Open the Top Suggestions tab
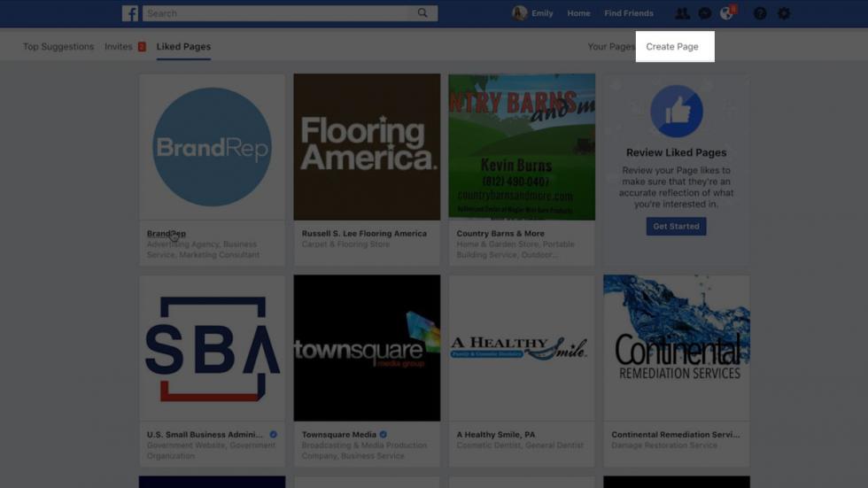 point(58,46)
